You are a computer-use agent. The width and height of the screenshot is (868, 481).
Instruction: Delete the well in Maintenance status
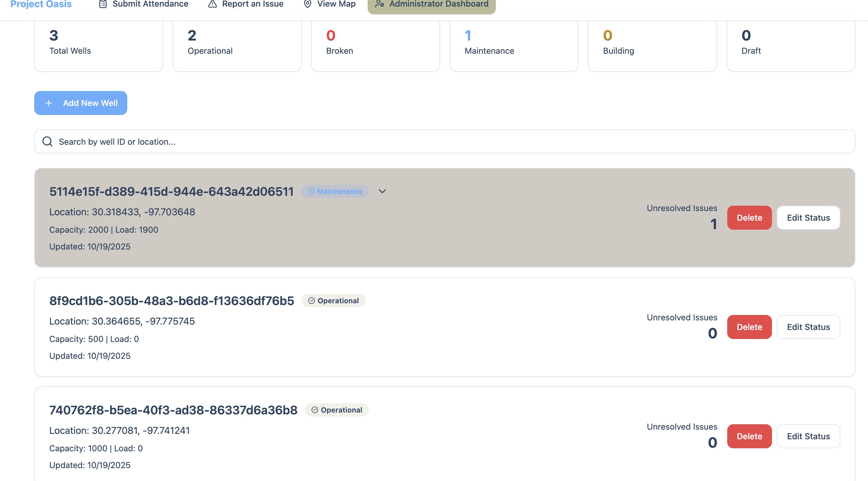(x=749, y=218)
